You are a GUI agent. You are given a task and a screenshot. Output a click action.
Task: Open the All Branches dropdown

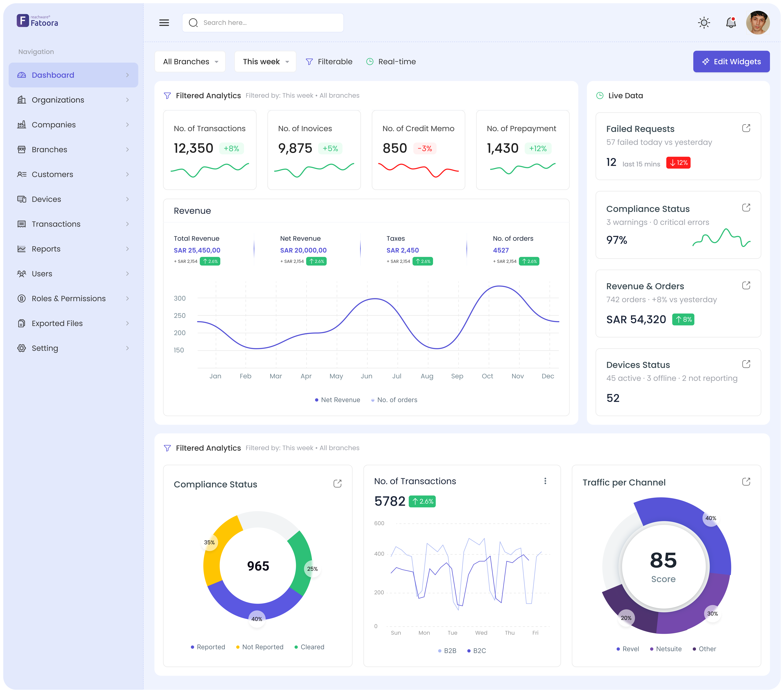[190, 61]
